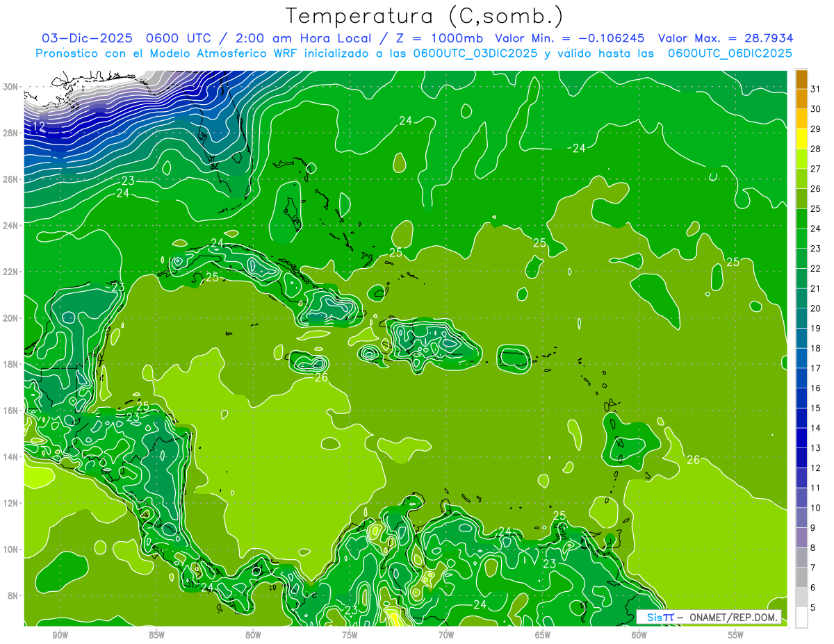The width and height of the screenshot is (834, 644).
Task: Select the 'Valor Min. = -0.106245' text
Action: (x=569, y=38)
